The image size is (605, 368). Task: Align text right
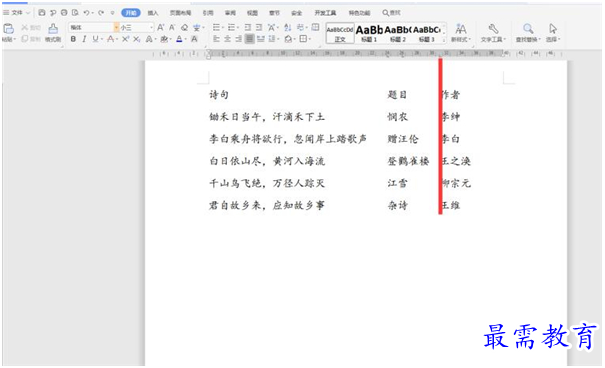(238, 39)
